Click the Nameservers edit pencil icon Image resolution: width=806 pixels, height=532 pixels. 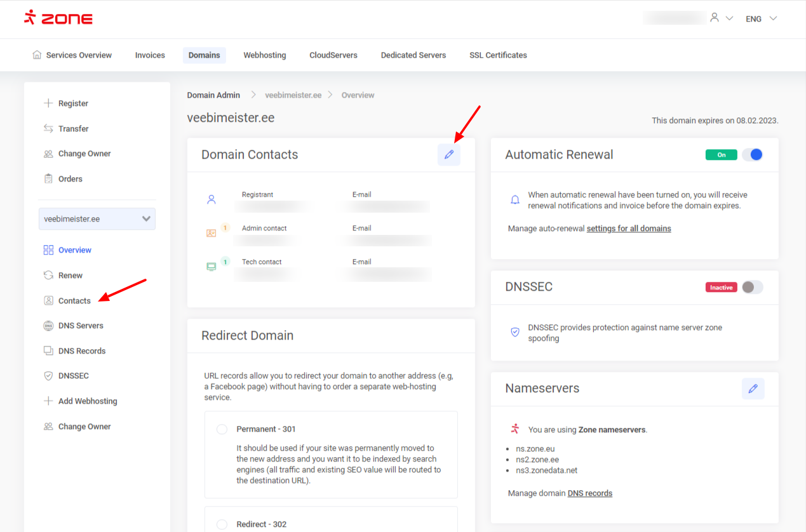point(753,389)
